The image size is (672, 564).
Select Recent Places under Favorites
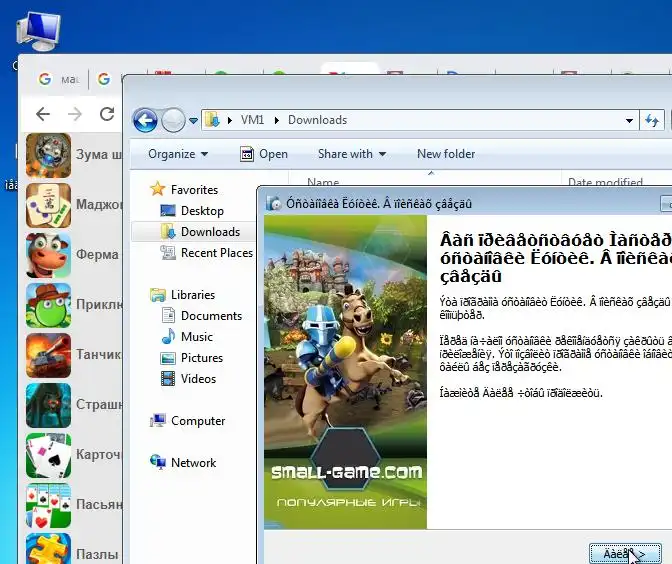pos(217,252)
